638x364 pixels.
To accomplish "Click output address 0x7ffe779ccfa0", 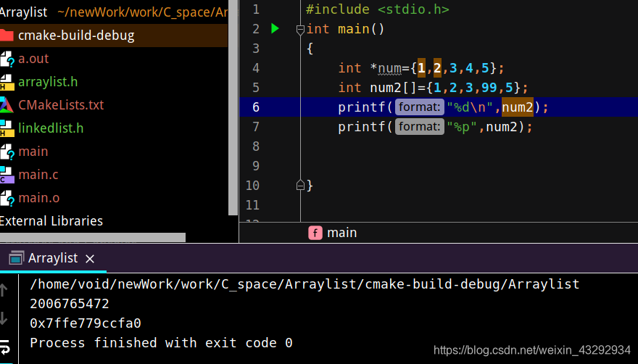I will (86, 323).
